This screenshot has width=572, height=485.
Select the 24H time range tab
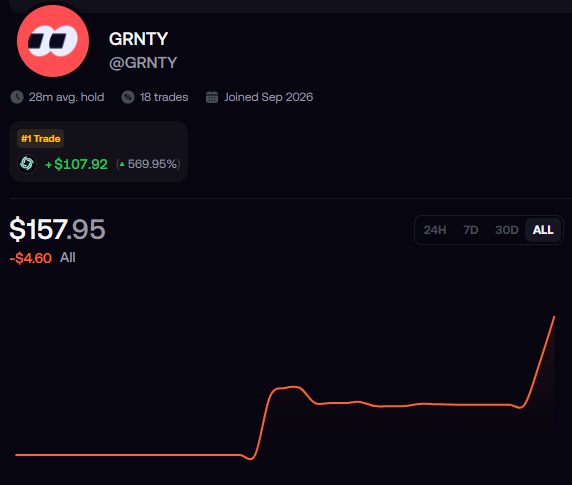(x=435, y=230)
